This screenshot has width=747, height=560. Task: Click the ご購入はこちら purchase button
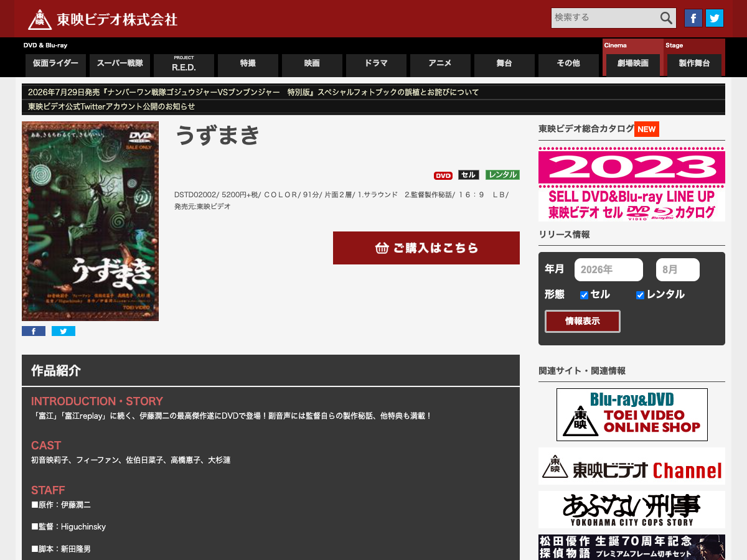click(x=426, y=248)
